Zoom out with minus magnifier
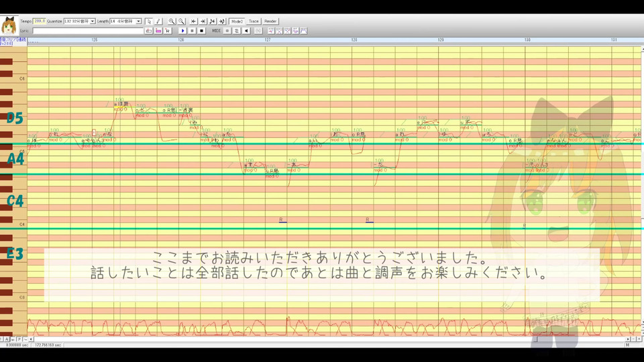 tap(181, 21)
